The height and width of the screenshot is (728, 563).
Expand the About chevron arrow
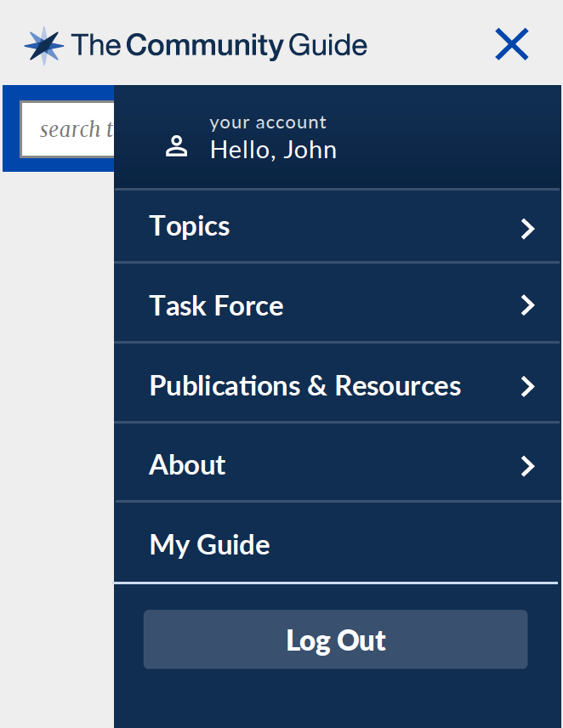coord(528,466)
